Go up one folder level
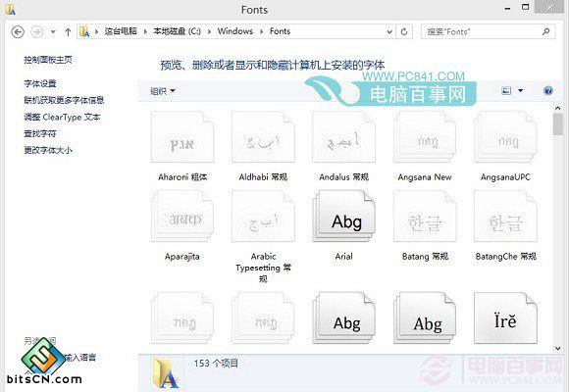569x392 pixels. pyautogui.click(x=68, y=32)
